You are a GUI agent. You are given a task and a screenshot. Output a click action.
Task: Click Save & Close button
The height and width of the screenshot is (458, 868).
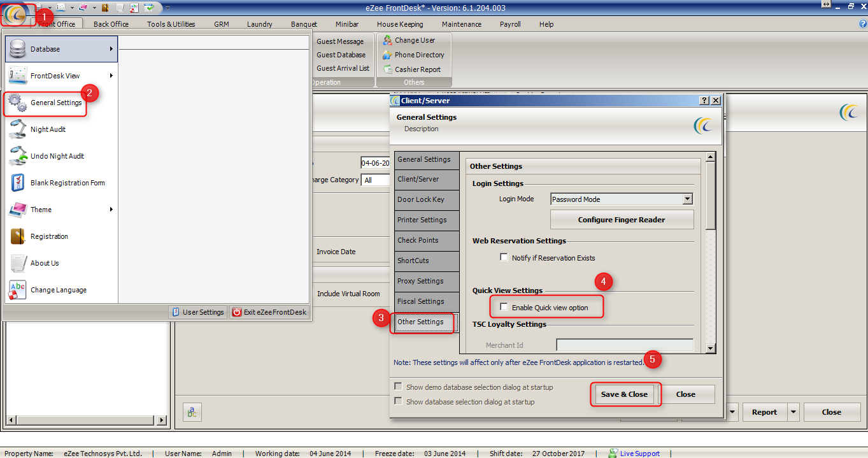624,394
